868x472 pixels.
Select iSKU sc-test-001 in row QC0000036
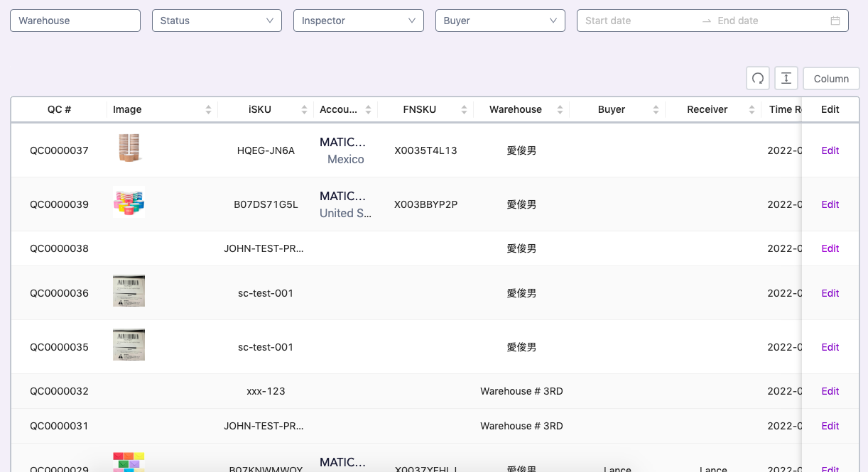266,293
